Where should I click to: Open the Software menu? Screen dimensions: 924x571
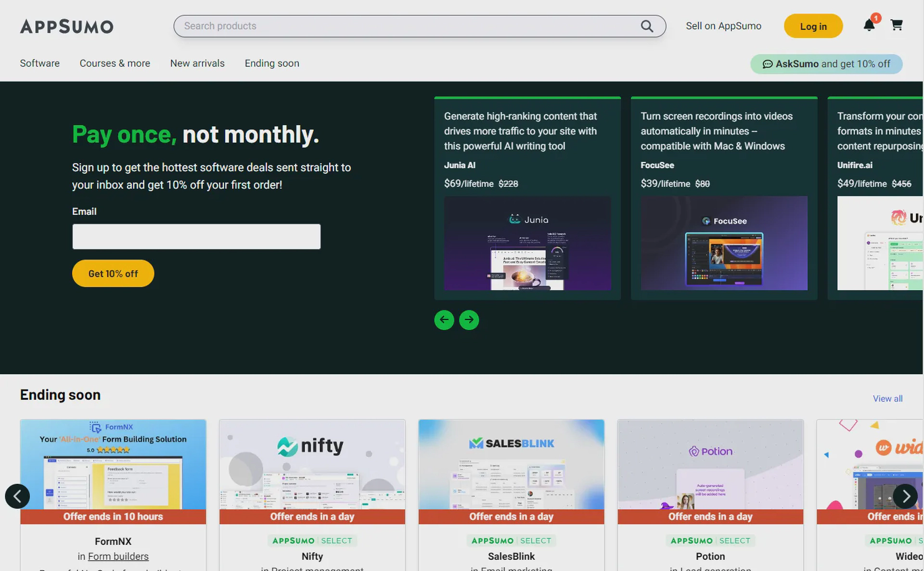(40, 64)
